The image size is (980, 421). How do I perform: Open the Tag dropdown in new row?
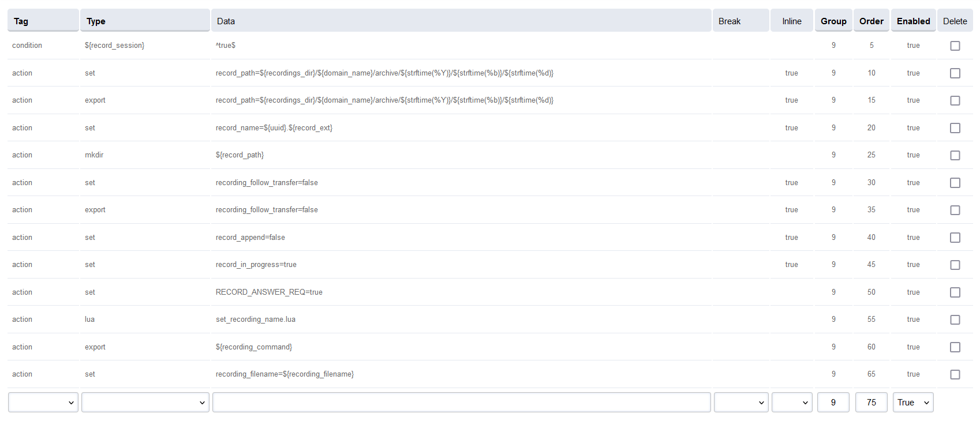click(x=43, y=403)
